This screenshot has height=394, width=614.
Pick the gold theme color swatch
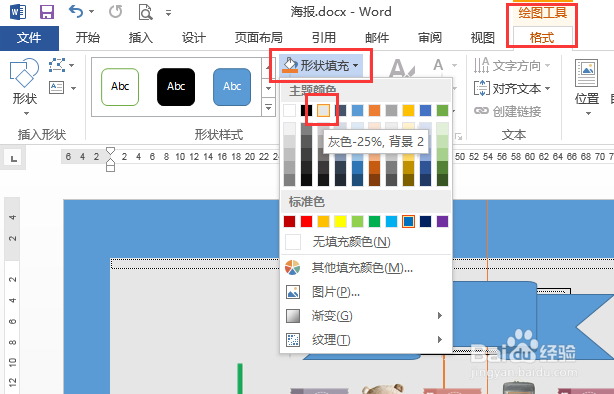[408, 110]
